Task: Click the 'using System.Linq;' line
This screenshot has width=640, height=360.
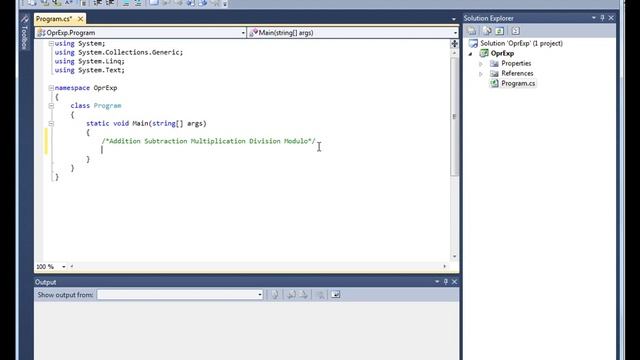Action: [90, 61]
